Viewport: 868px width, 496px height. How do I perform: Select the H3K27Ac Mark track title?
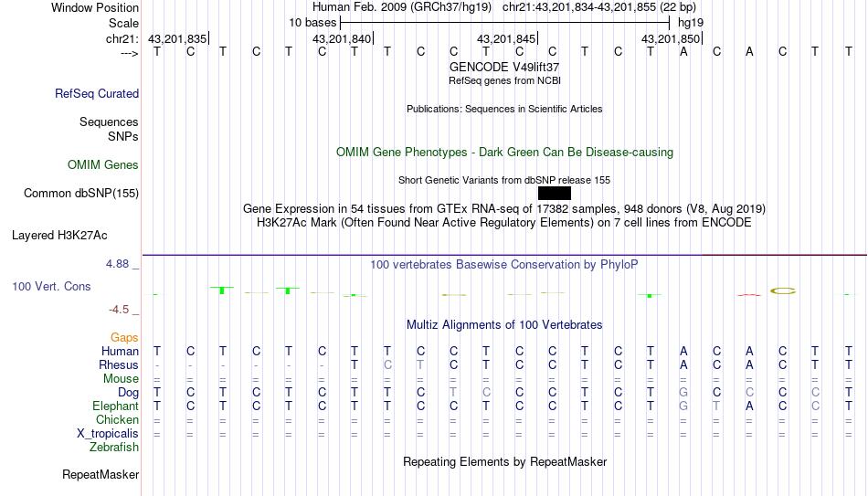[504, 223]
